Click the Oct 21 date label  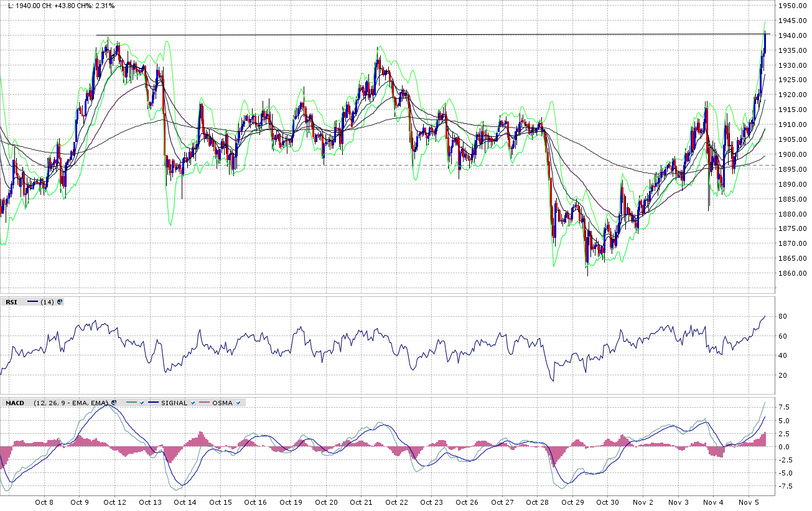(361, 502)
